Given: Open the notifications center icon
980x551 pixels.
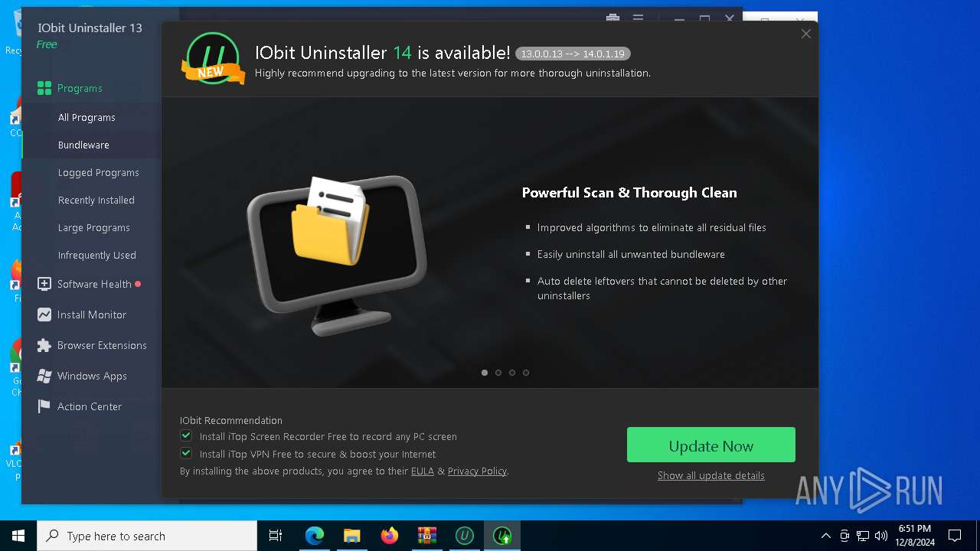Looking at the screenshot, I should (x=955, y=536).
